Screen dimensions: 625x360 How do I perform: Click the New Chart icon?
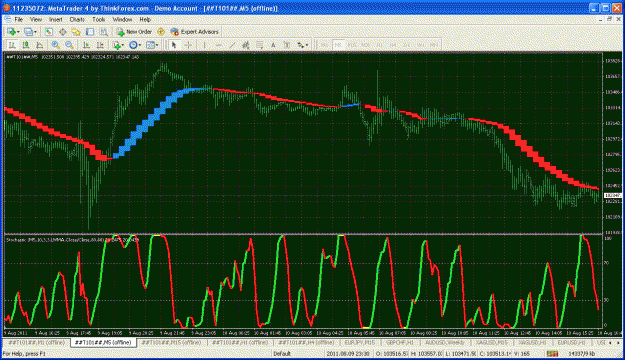pyautogui.click(x=11, y=32)
